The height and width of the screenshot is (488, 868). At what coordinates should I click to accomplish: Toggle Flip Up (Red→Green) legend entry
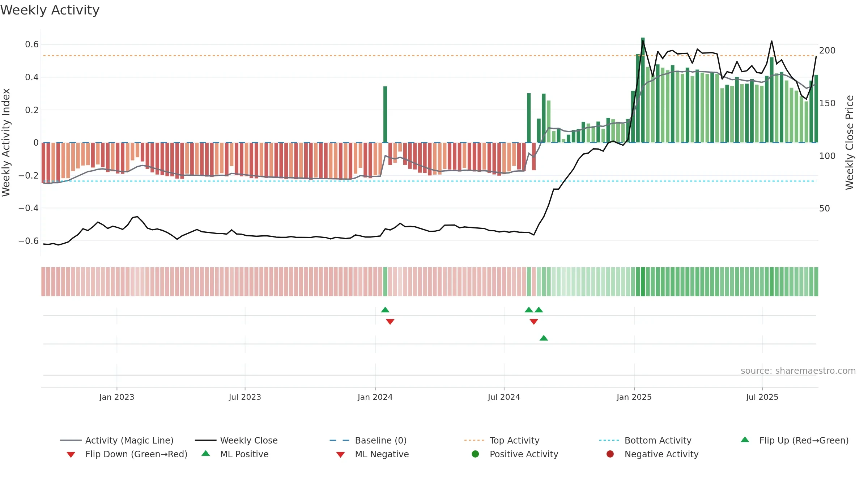click(794, 440)
